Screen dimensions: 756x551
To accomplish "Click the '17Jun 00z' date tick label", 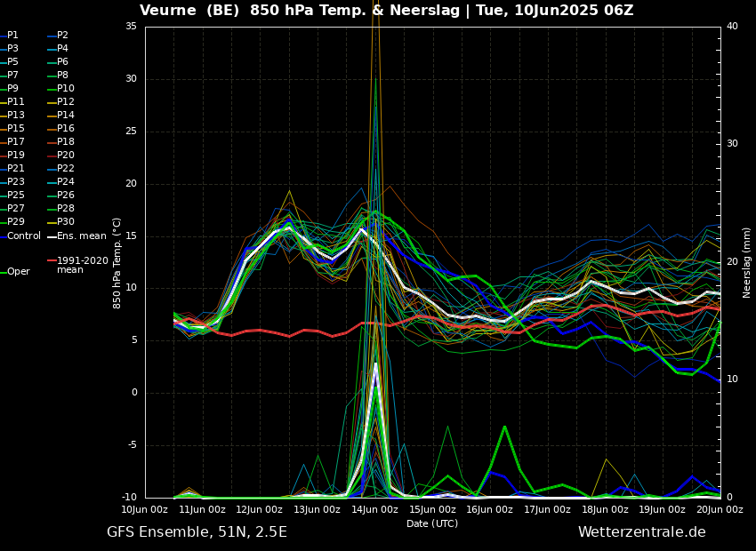I will pyautogui.click(x=547, y=509).
